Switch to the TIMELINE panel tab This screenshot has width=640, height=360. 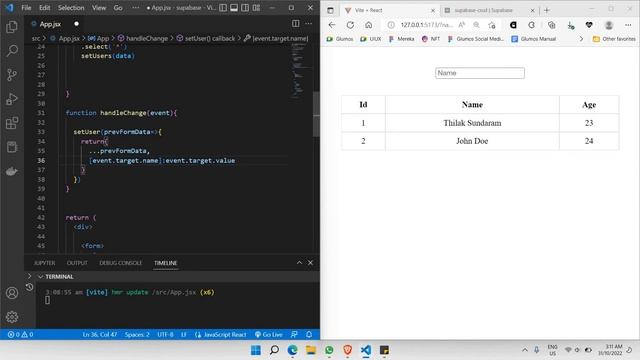pyautogui.click(x=165, y=263)
